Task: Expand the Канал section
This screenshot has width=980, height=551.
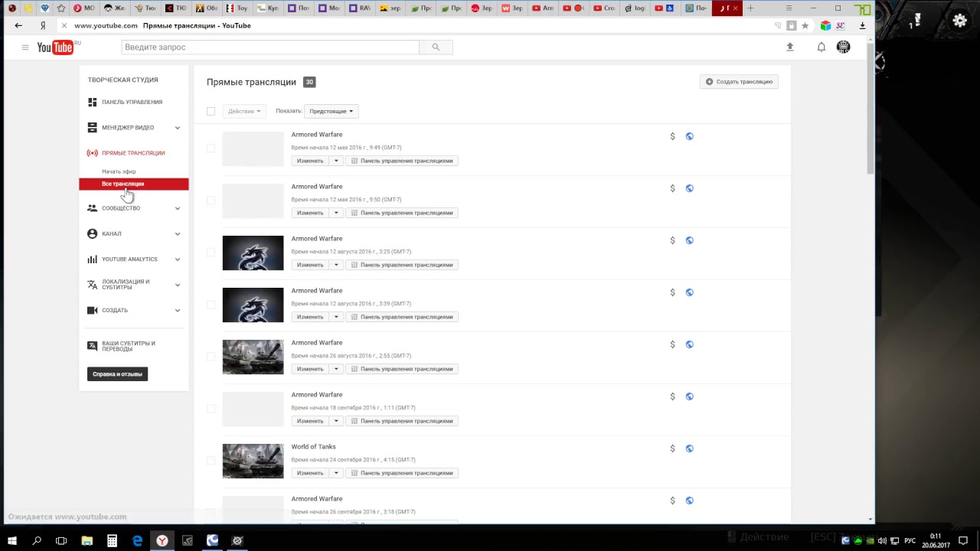Action: (x=177, y=233)
